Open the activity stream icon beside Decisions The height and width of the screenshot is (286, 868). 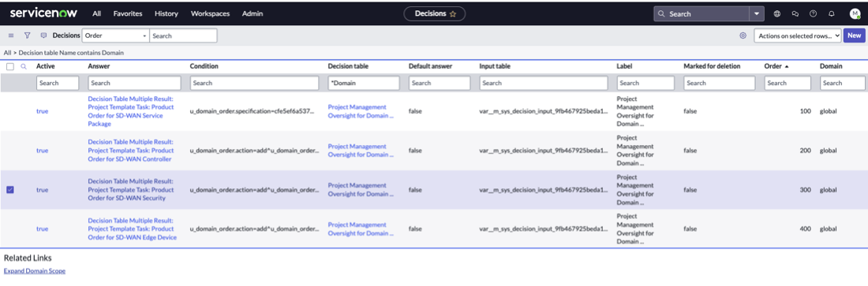43,35
